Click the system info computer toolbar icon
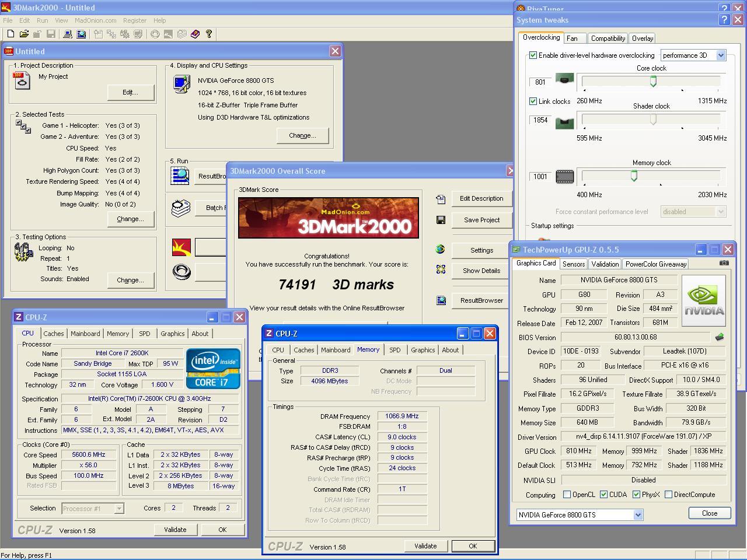Image resolution: width=747 pixels, height=560 pixels. (x=68, y=34)
